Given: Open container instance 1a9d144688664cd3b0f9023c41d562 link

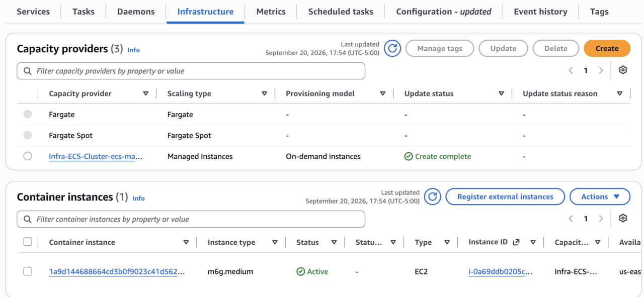Looking at the screenshot, I should (x=117, y=271).
